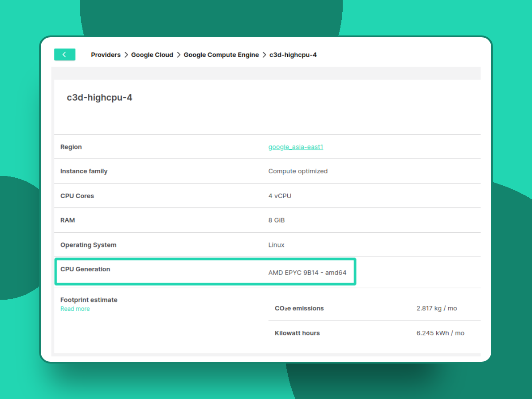Click the Region row label
532x399 pixels.
[x=71, y=147]
